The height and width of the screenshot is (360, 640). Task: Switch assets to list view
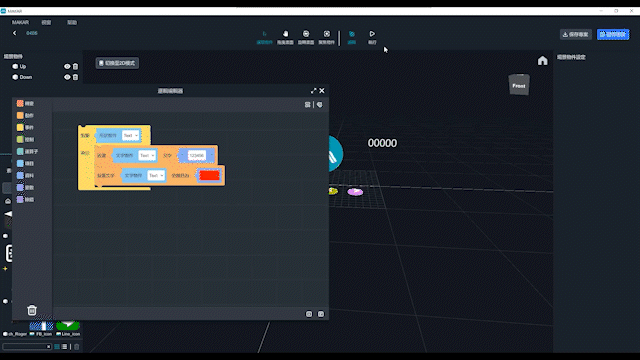pos(64,347)
